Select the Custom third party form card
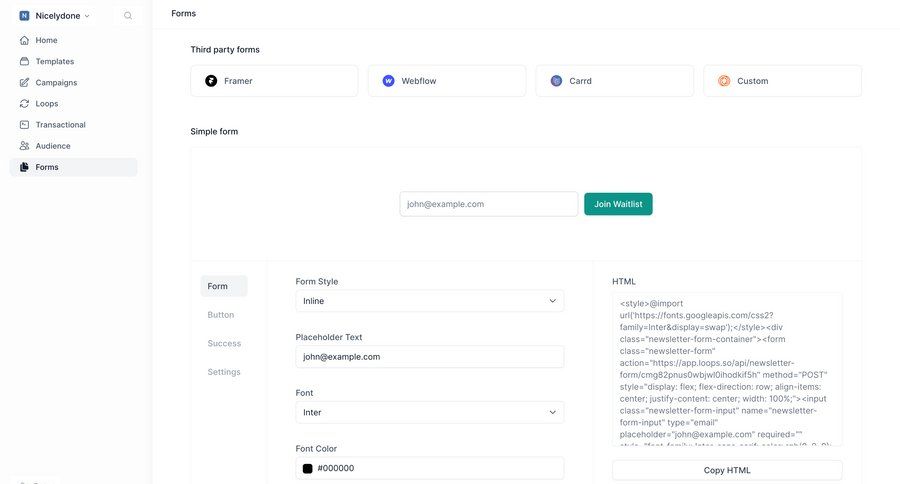The height and width of the screenshot is (484, 900). pos(782,81)
